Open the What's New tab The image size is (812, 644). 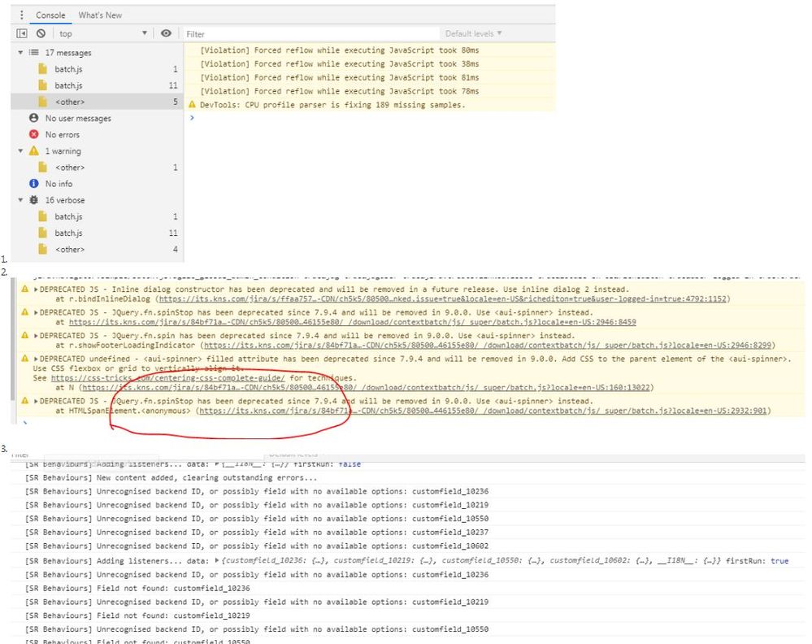(x=100, y=15)
